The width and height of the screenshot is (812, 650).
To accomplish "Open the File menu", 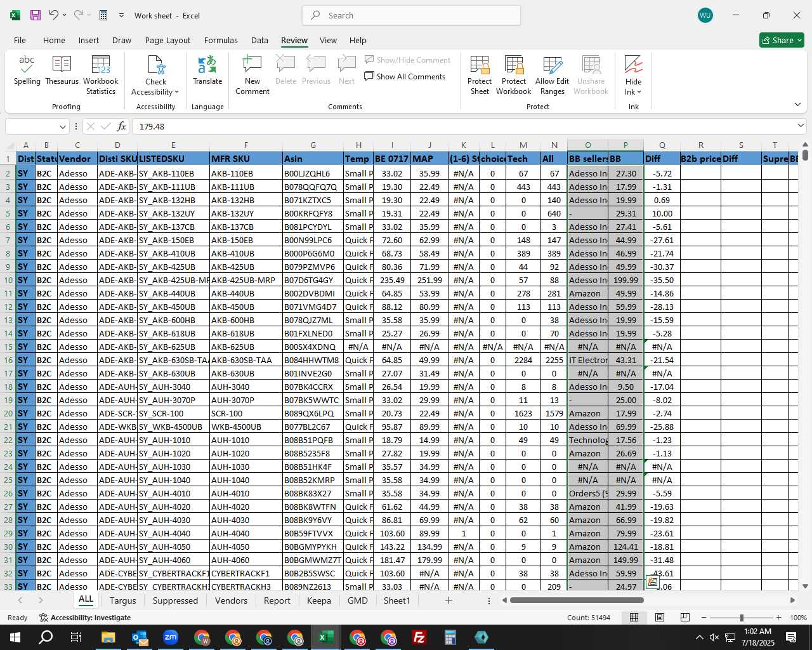I will tap(20, 40).
